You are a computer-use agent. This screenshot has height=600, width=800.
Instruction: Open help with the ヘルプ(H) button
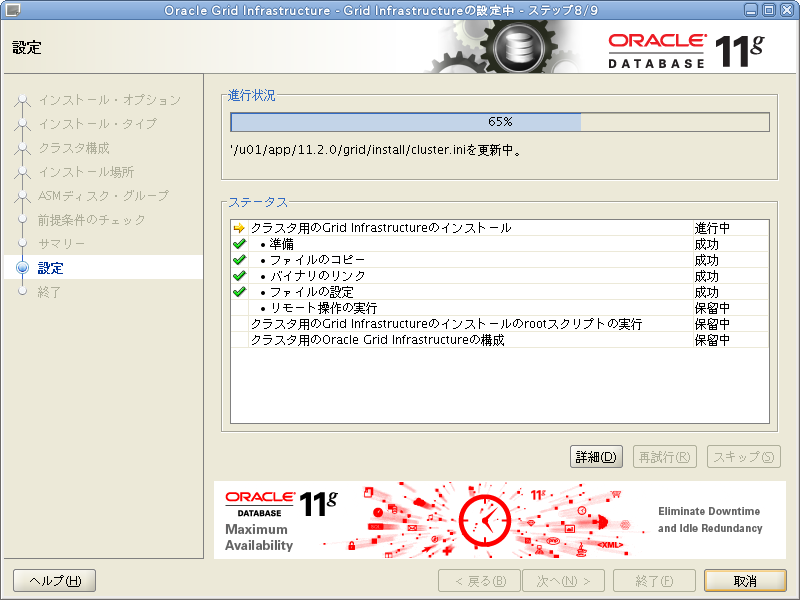tap(55, 581)
